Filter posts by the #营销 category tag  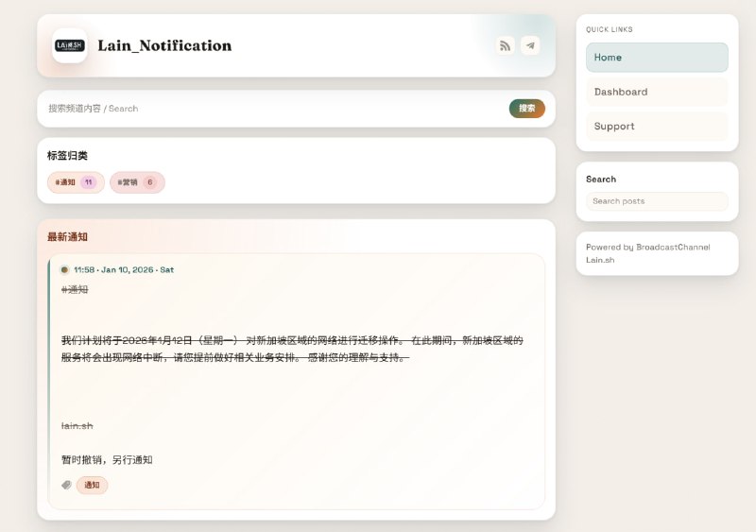coord(129,182)
